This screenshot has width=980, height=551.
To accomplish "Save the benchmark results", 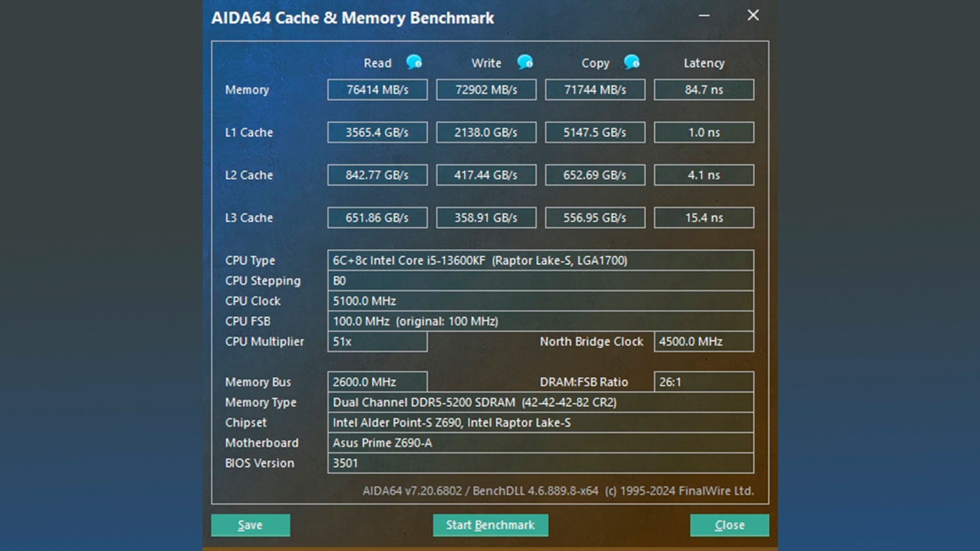I will (251, 525).
